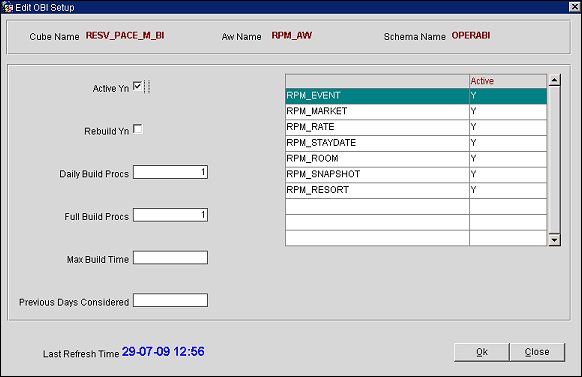Select the RPM_ROOM row

pyautogui.click(x=416, y=159)
